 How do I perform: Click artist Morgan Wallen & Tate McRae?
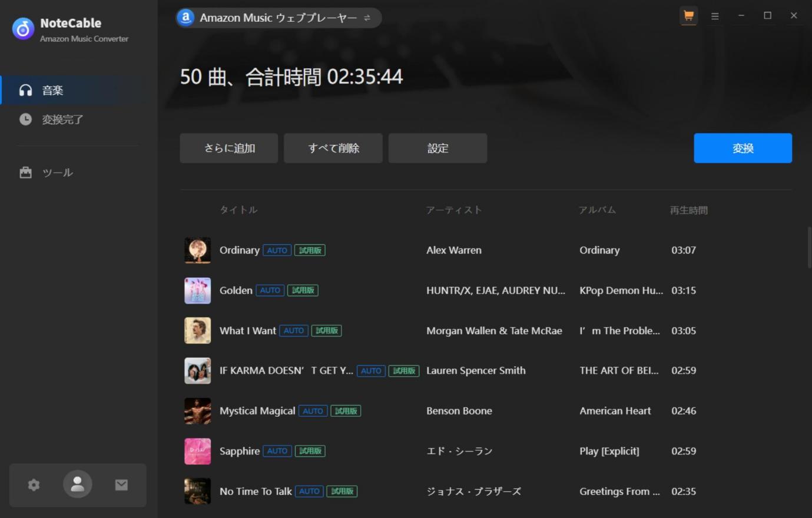tap(494, 331)
